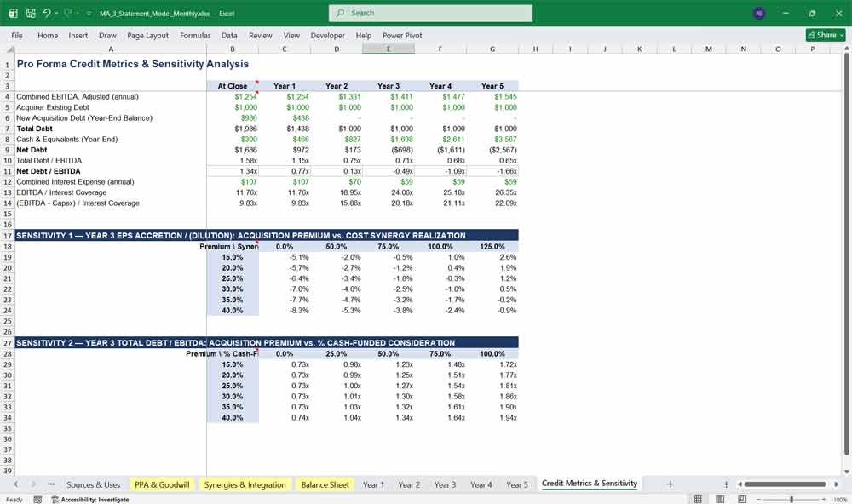Switch to Year 3 sheet tab
Image resolution: width=852 pixels, height=504 pixels.
point(445,484)
